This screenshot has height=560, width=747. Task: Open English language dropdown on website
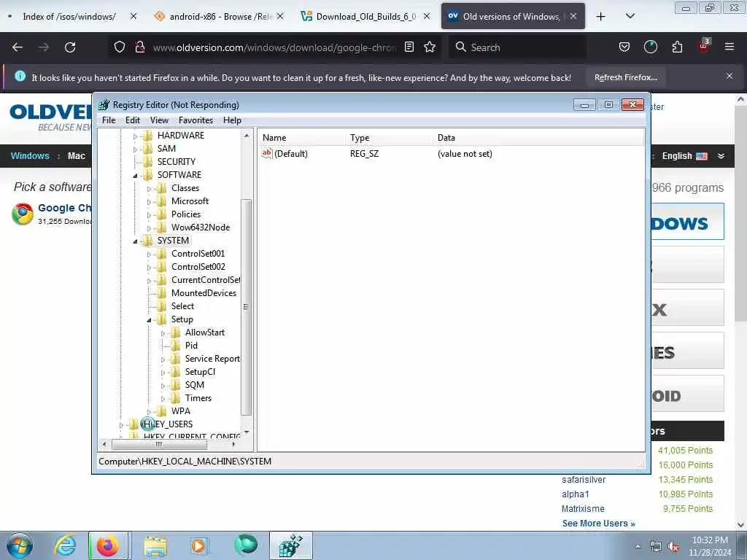click(693, 156)
